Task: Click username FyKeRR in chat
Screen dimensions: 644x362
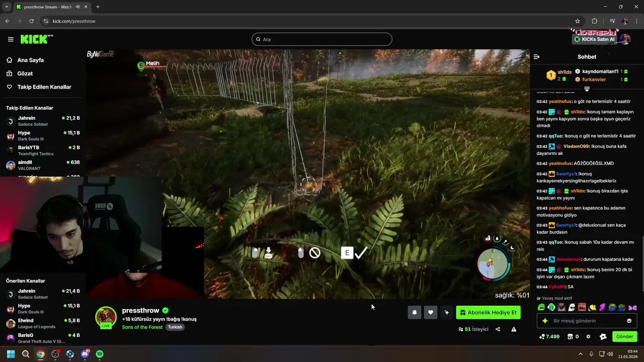Action: point(557,287)
